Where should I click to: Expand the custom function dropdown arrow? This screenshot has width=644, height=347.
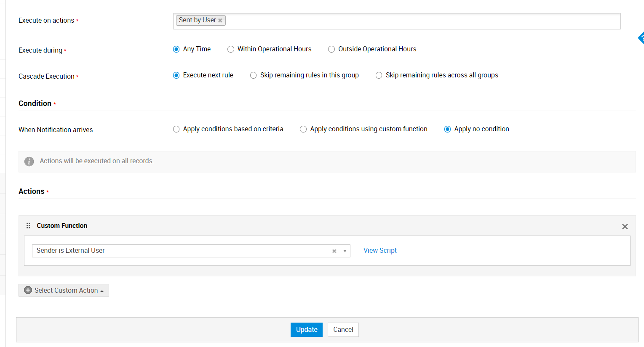coord(345,251)
